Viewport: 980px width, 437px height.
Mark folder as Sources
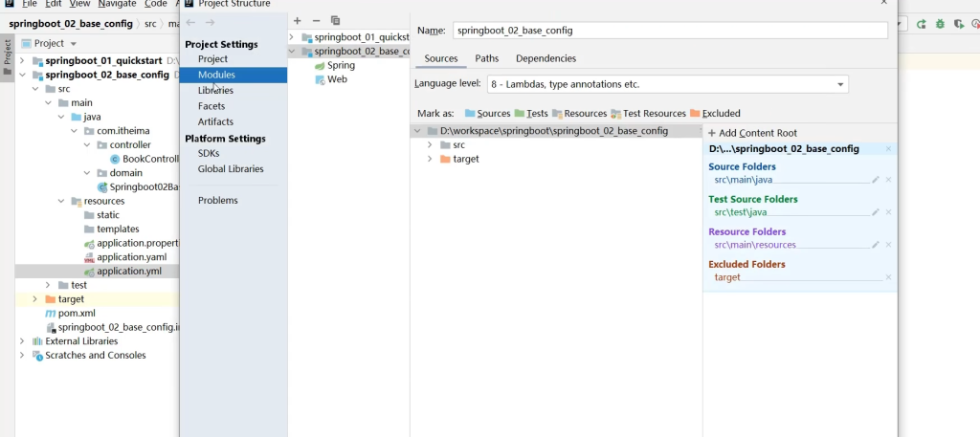487,113
